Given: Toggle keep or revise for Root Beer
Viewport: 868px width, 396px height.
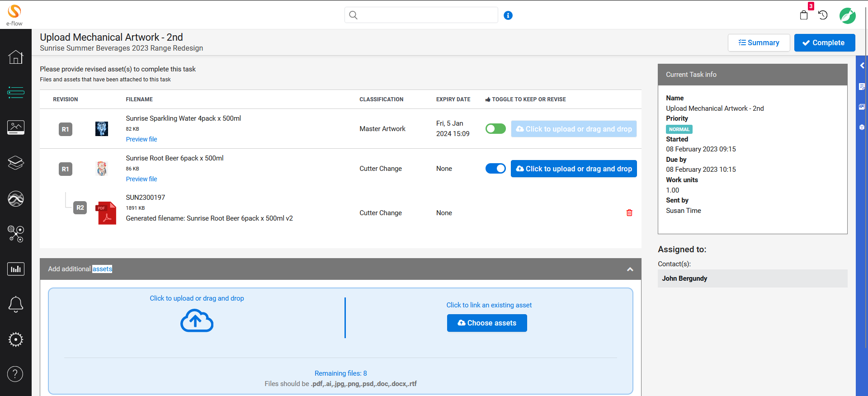Looking at the screenshot, I should click(x=495, y=169).
